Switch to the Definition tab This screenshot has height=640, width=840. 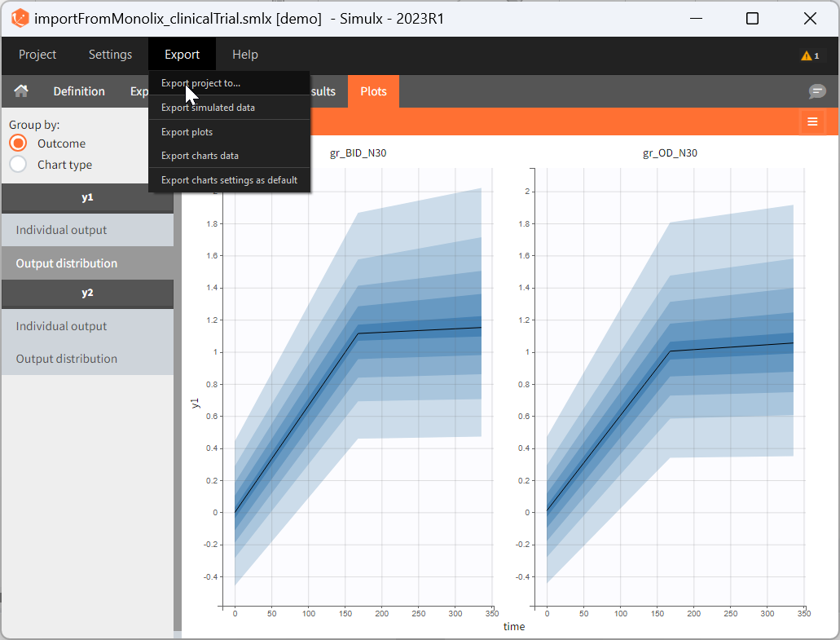click(79, 91)
